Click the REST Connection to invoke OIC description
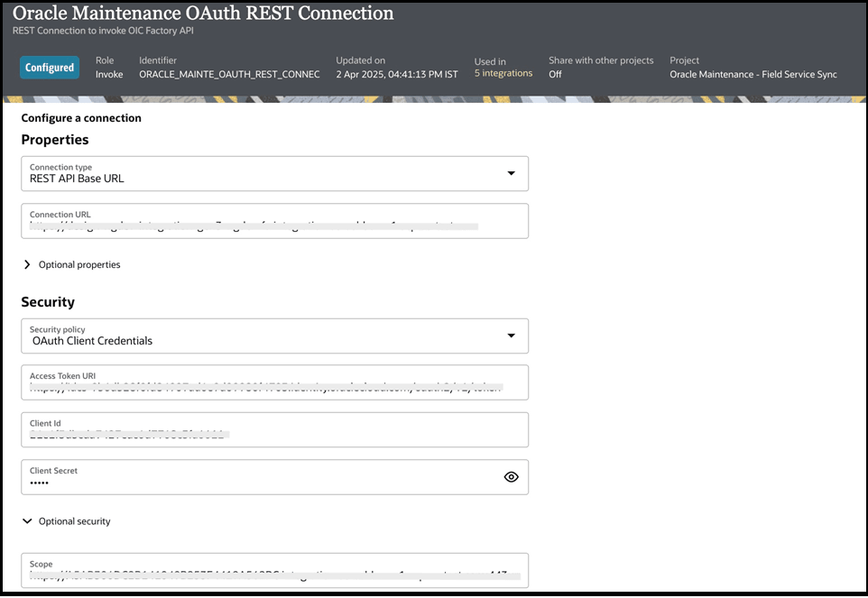This screenshot has height=598, width=868. coord(103,31)
